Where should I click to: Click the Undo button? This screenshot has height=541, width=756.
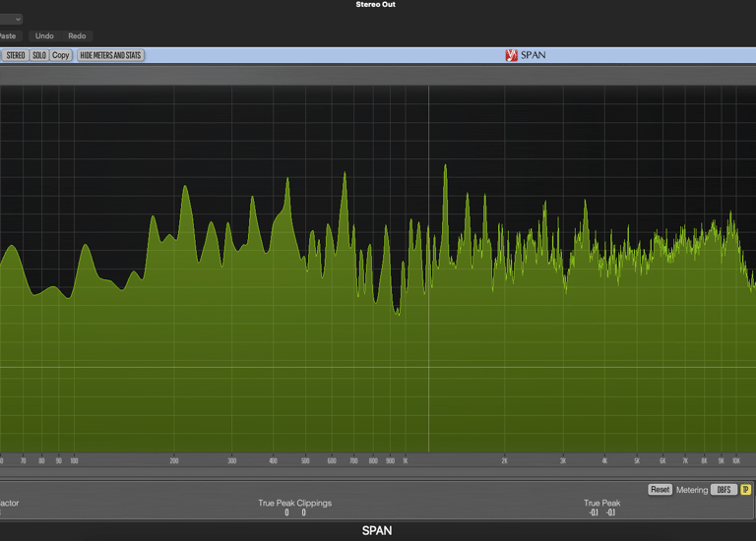click(44, 36)
